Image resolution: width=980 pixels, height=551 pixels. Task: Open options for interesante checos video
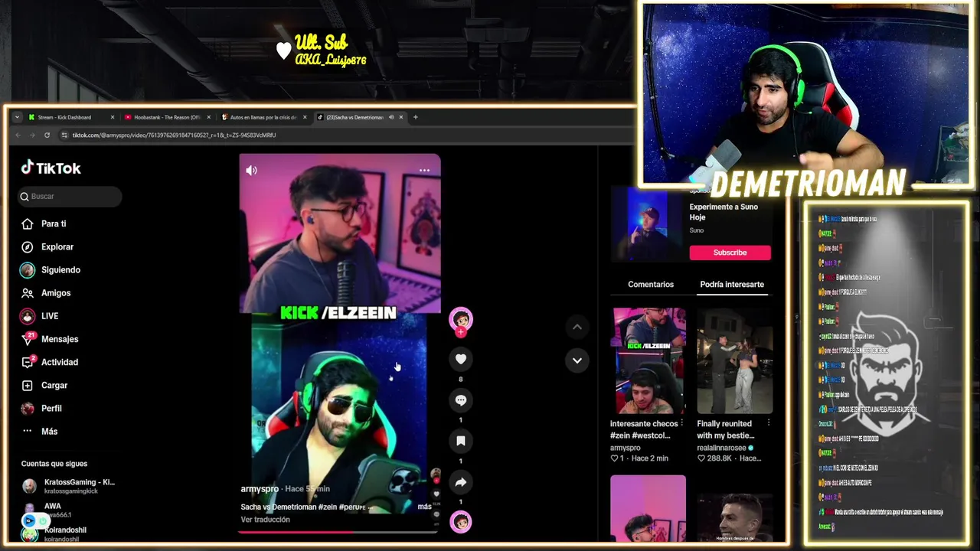click(682, 423)
